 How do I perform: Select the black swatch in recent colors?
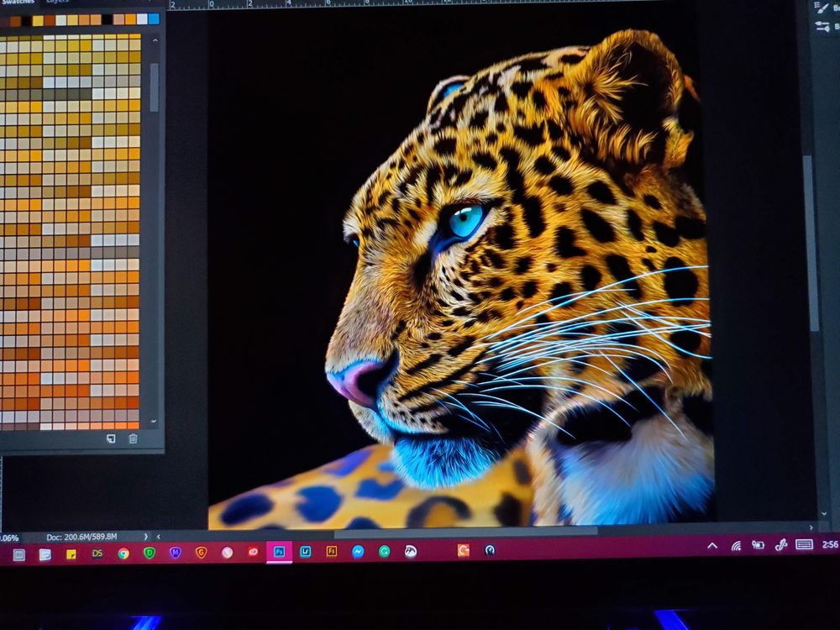pyautogui.click(x=107, y=19)
